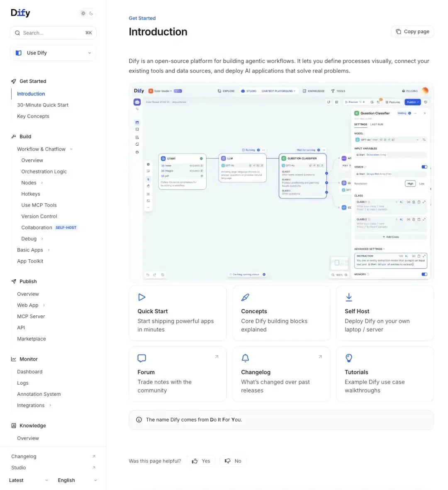
Task: Open Annotation System page
Action: coord(39,395)
